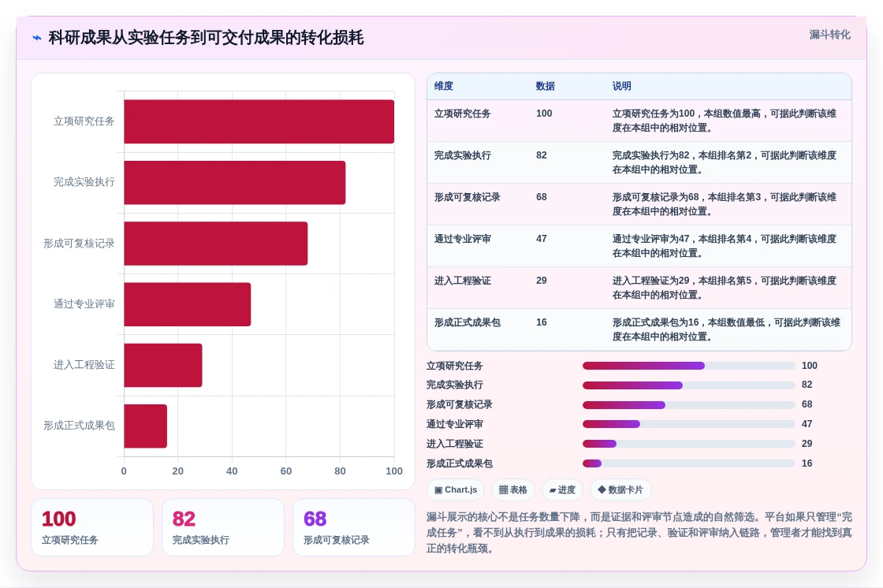Screen dimensions: 883x588
Task: Click the blue icon beside the dashboard title
Action: tap(37, 38)
